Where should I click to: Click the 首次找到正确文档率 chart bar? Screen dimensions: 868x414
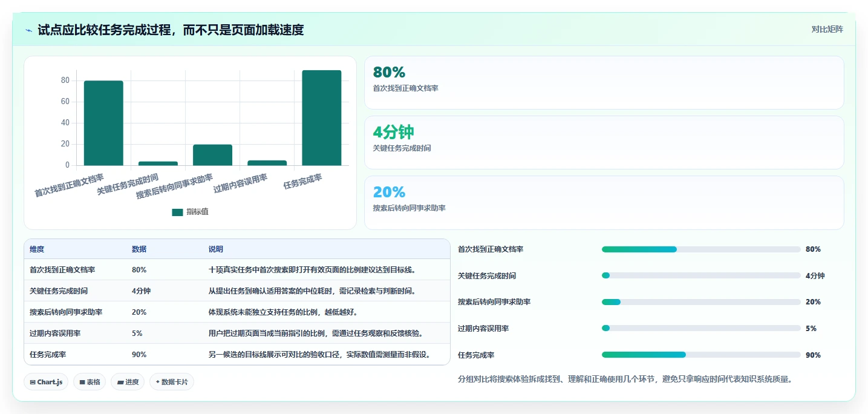pos(103,123)
